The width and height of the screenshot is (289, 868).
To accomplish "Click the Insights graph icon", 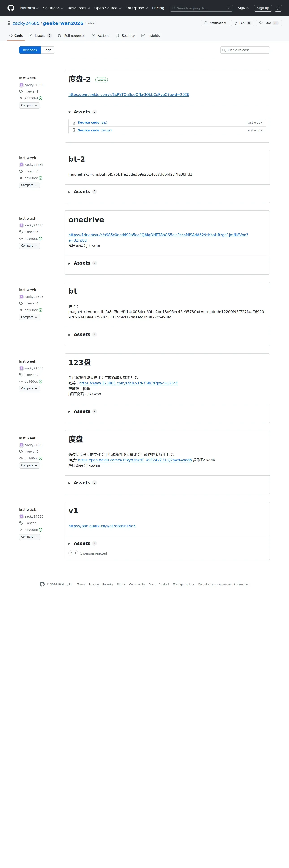I will (x=143, y=36).
